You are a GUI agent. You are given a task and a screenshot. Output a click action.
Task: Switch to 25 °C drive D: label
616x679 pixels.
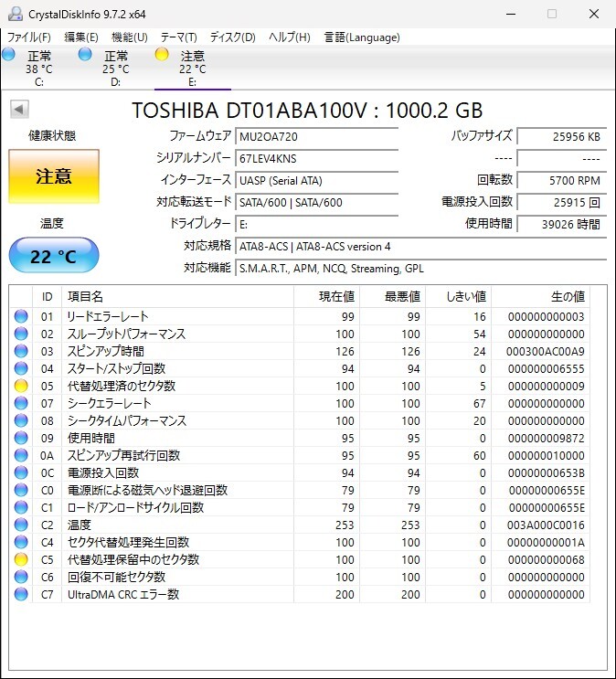coord(116,69)
